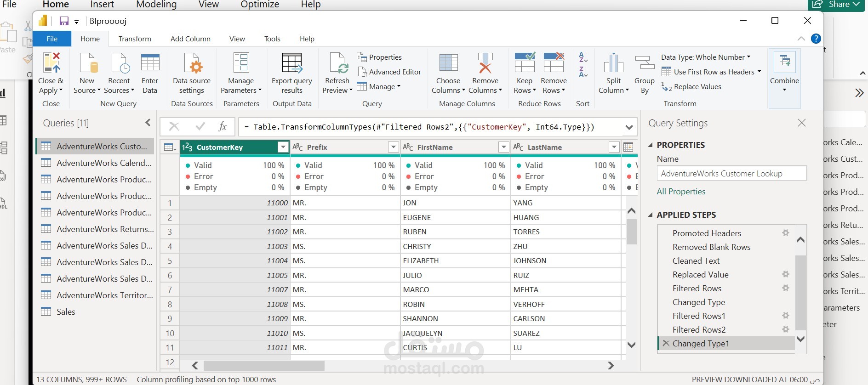868x385 pixels.
Task: Delete the Changed Type1 step
Action: [666, 343]
